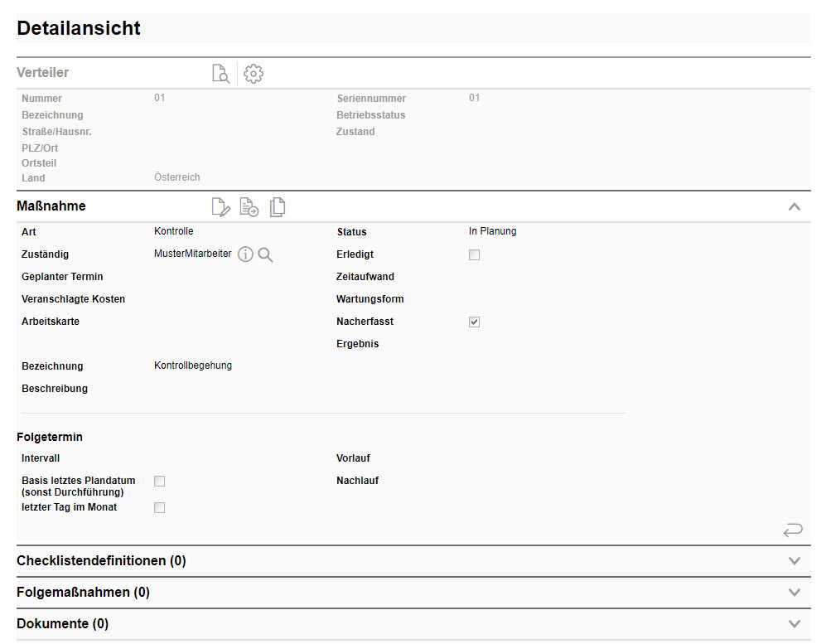The width and height of the screenshot is (826, 644).
Task: Click the return arrow icon
Action: [x=792, y=530]
